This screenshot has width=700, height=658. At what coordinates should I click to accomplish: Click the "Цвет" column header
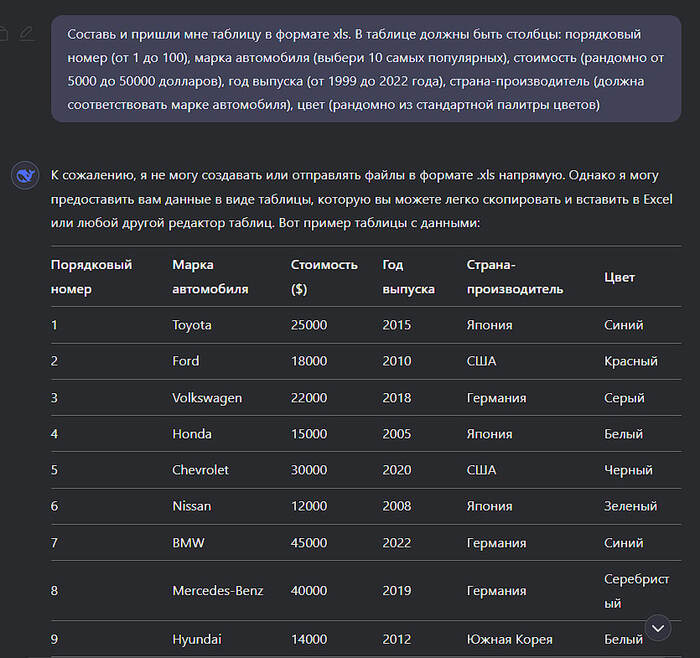(x=619, y=277)
